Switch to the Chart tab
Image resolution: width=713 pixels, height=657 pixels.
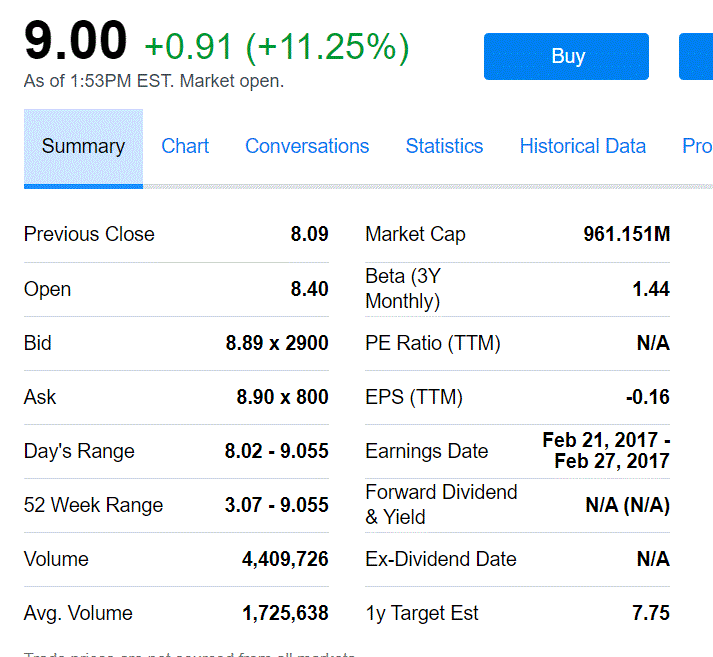point(185,147)
